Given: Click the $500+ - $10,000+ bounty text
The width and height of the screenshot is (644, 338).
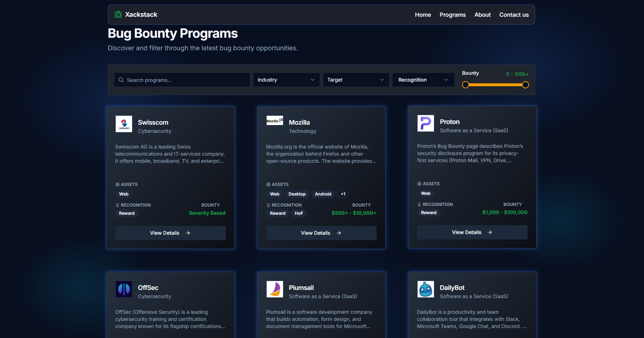Looking at the screenshot, I should coord(354,213).
